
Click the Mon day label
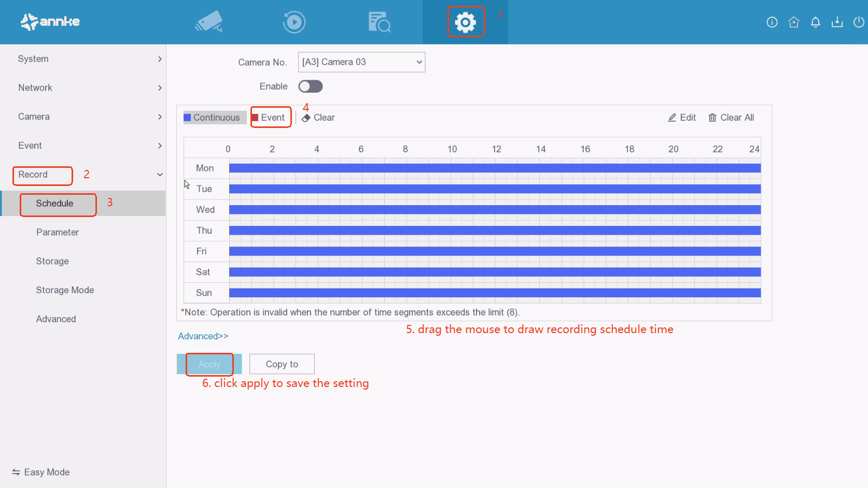[205, 168]
